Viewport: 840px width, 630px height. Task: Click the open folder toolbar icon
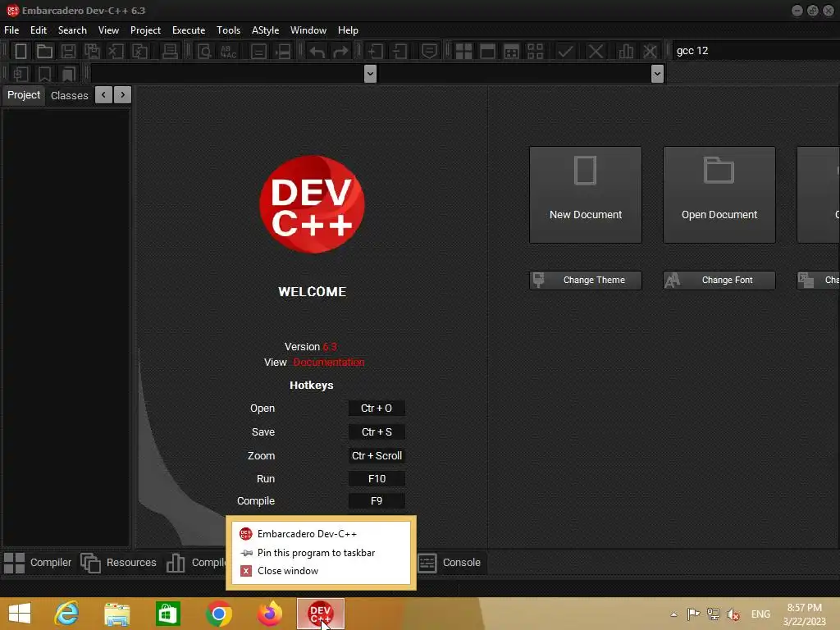pos(44,52)
